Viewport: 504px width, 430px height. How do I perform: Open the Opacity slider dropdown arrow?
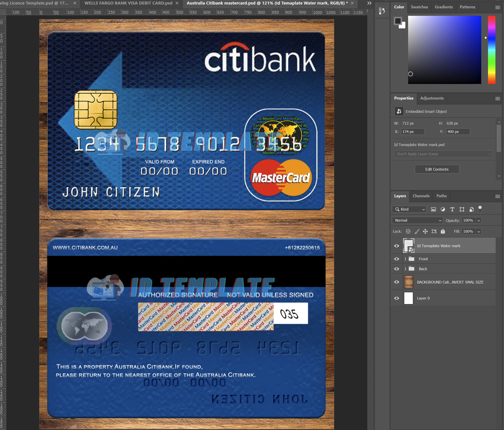(479, 221)
